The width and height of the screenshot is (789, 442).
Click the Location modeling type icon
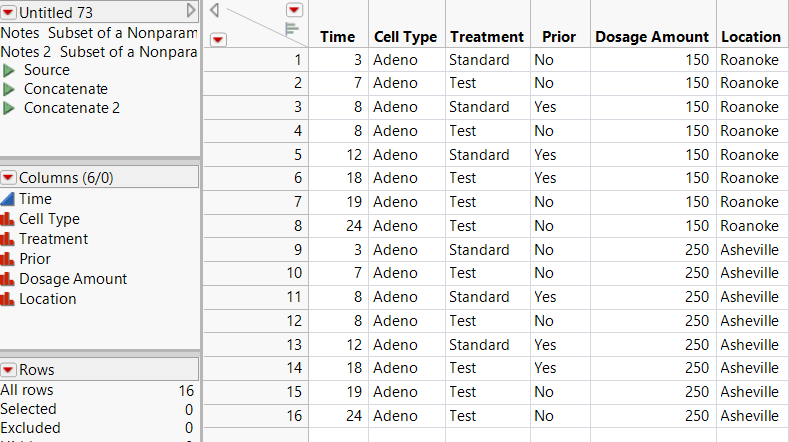coord(9,299)
